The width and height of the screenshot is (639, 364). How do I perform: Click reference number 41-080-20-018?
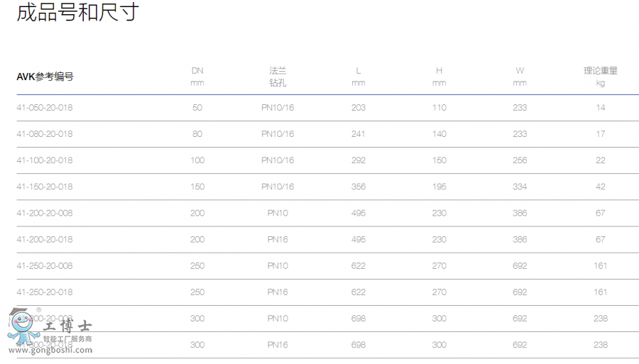[45, 134]
